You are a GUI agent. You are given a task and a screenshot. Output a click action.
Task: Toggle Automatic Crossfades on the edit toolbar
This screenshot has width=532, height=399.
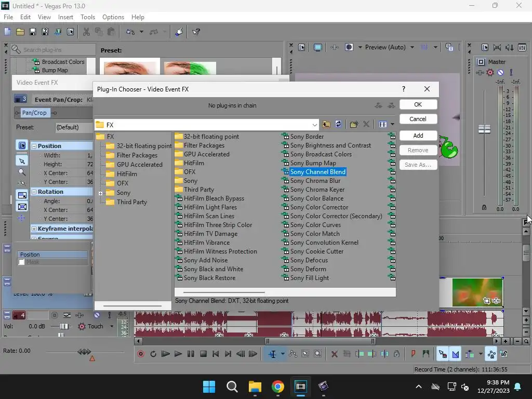coord(455,354)
